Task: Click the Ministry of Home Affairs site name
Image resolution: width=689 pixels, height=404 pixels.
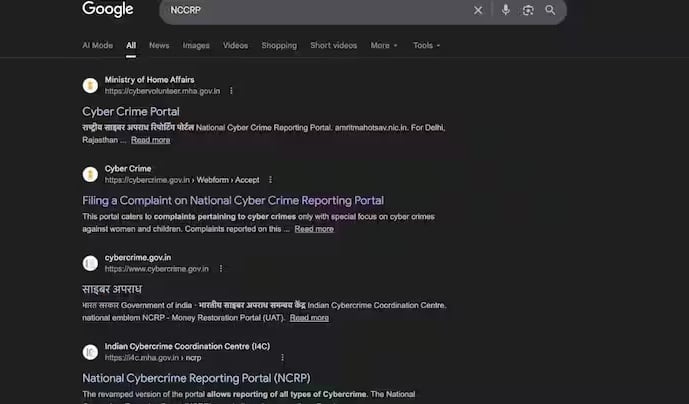Action: point(149,80)
